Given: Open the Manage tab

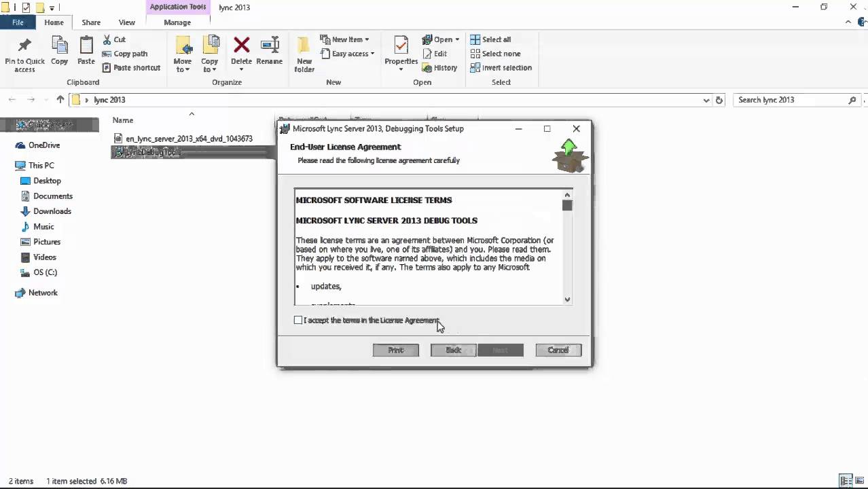Looking at the screenshot, I should coord(177,22).
